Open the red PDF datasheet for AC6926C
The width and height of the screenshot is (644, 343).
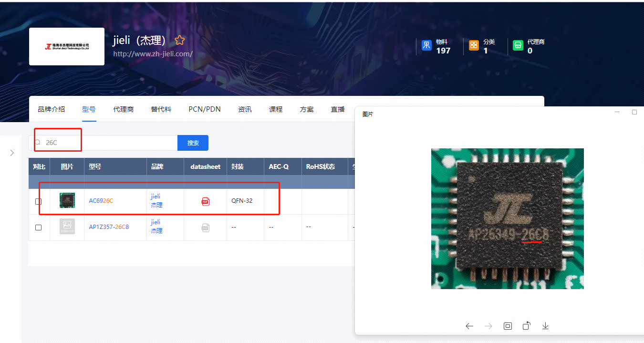point(205,201)
